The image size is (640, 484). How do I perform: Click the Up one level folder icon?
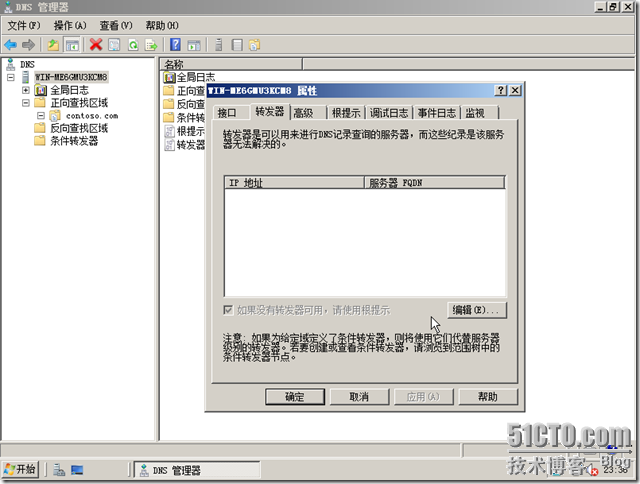[53, 44]
